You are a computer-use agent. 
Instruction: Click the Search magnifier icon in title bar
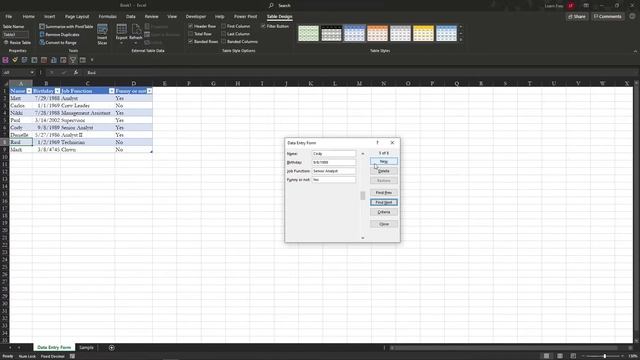tap(271, 5)
